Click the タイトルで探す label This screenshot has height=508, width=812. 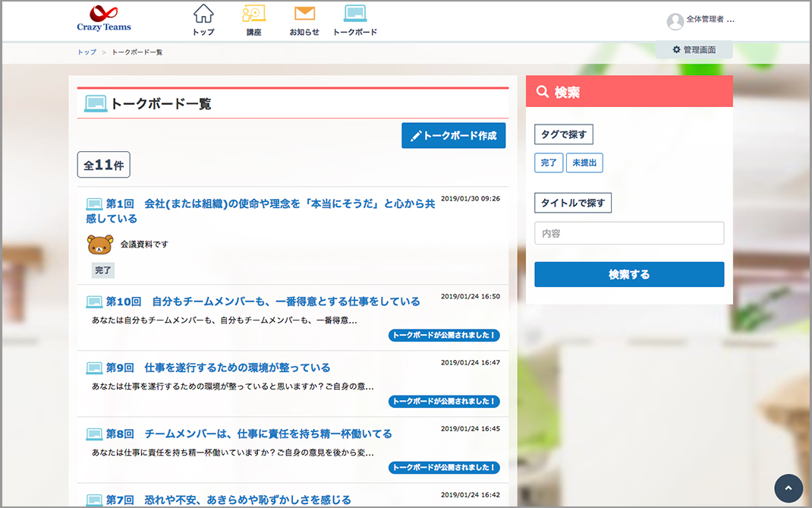coord(573,203)
